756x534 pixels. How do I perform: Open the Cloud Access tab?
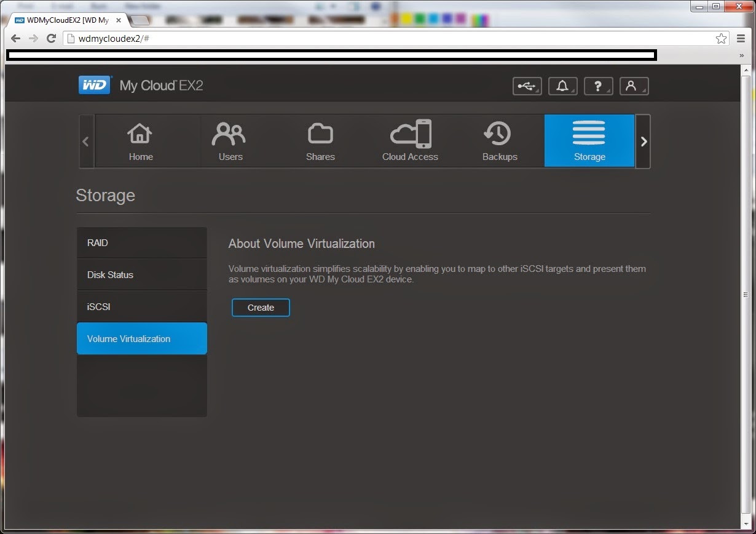410,141
